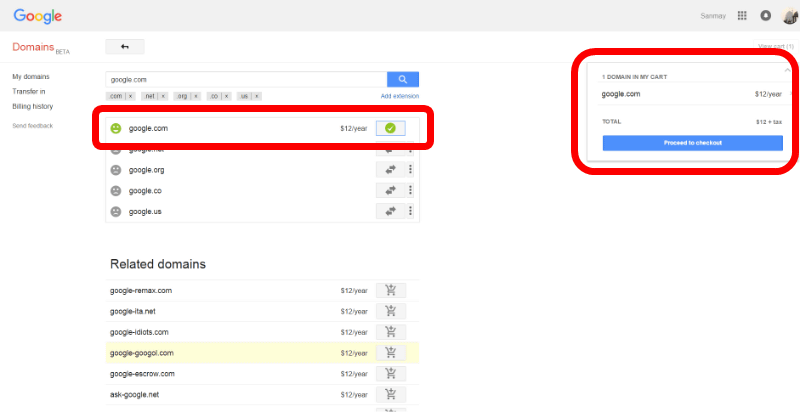The width and height of the screenshot is (800, 412).
Task: Open My domains in sidebar
Action: click(31, 76)
